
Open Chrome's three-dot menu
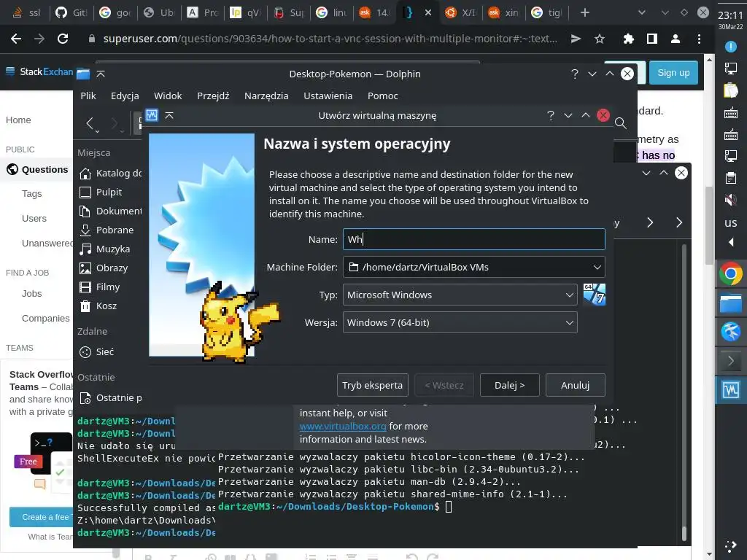(x=699, y=39)
